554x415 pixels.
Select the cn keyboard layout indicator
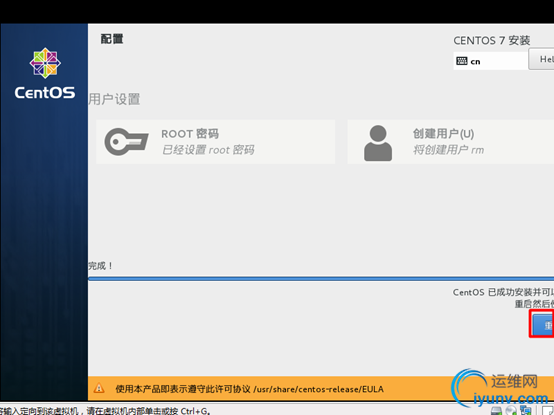(490, 61)
